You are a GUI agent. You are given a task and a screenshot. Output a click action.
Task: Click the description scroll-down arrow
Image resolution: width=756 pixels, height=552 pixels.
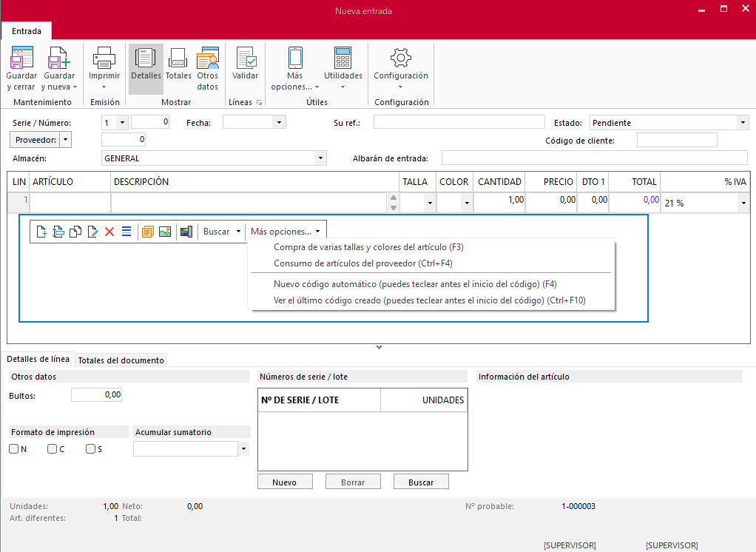click(x=394, y=208)
